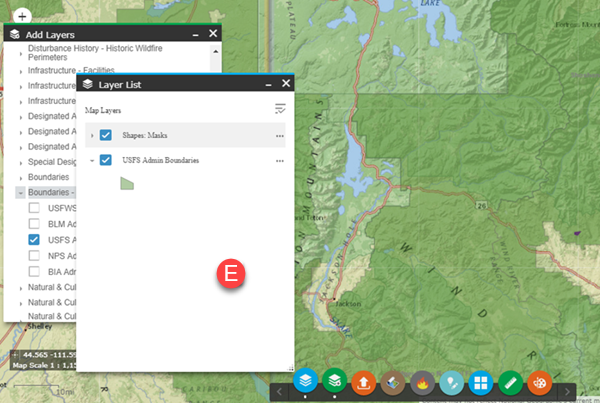Image resolution: width=600 pixels, height=403 pixels.
Task: Show previous widgets with left arrow
Action: pyautogui.click(x=279, y=392)
